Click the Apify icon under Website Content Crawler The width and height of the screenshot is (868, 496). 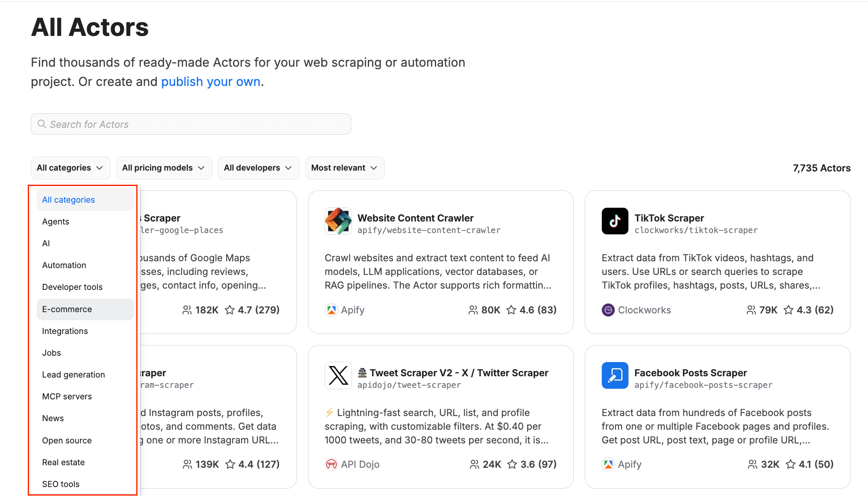(x=331, y=310)
